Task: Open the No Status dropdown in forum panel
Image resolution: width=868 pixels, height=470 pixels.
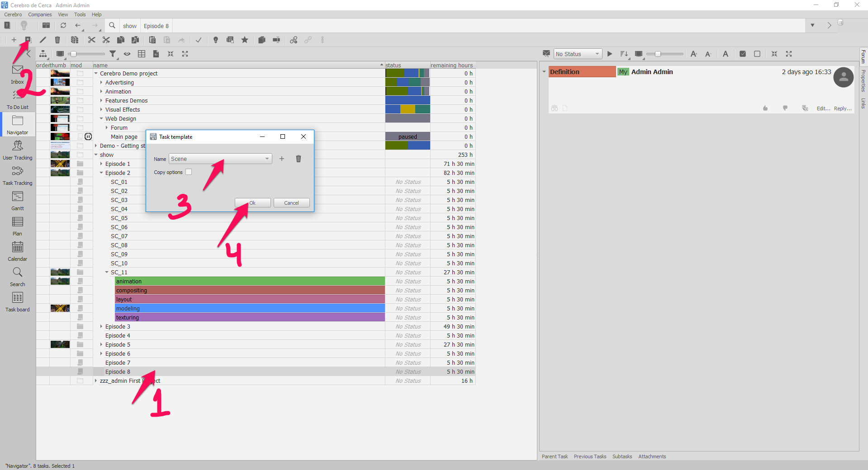Action: pos(578,54)
